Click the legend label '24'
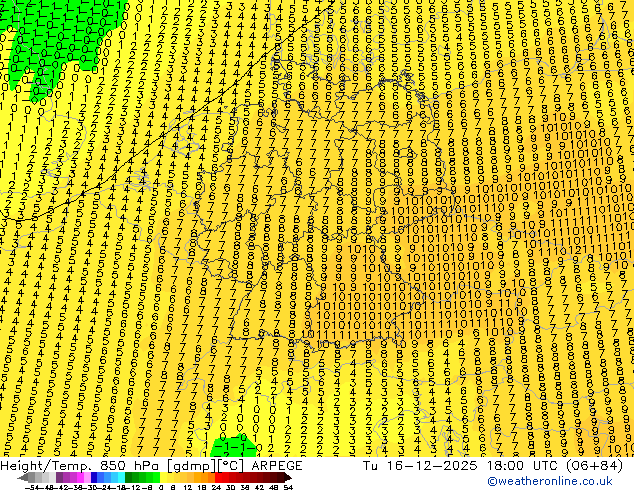The width and height of the screenshot is (634, 490). [216, 488]
